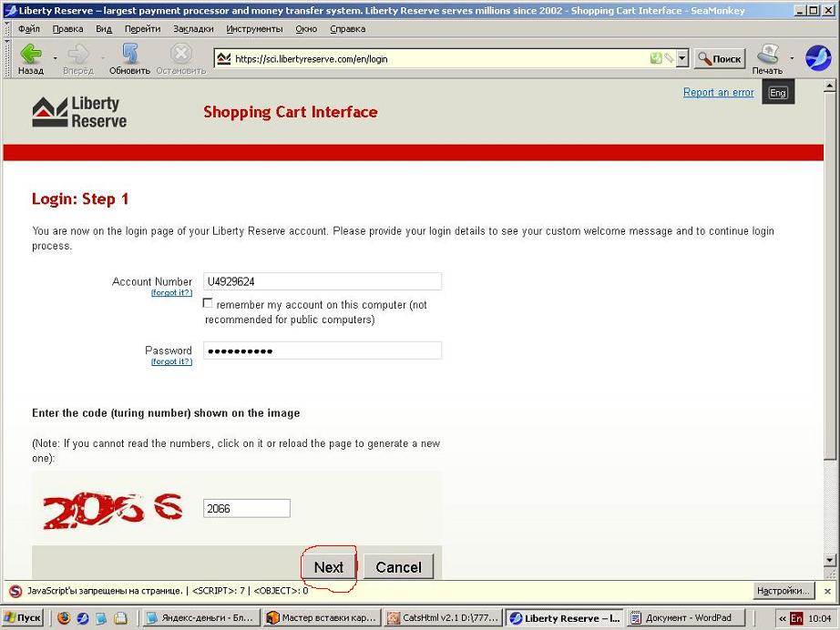The image size is (840, 630).
Task: Open the Правка menu
Action: (x=67, y=29)
